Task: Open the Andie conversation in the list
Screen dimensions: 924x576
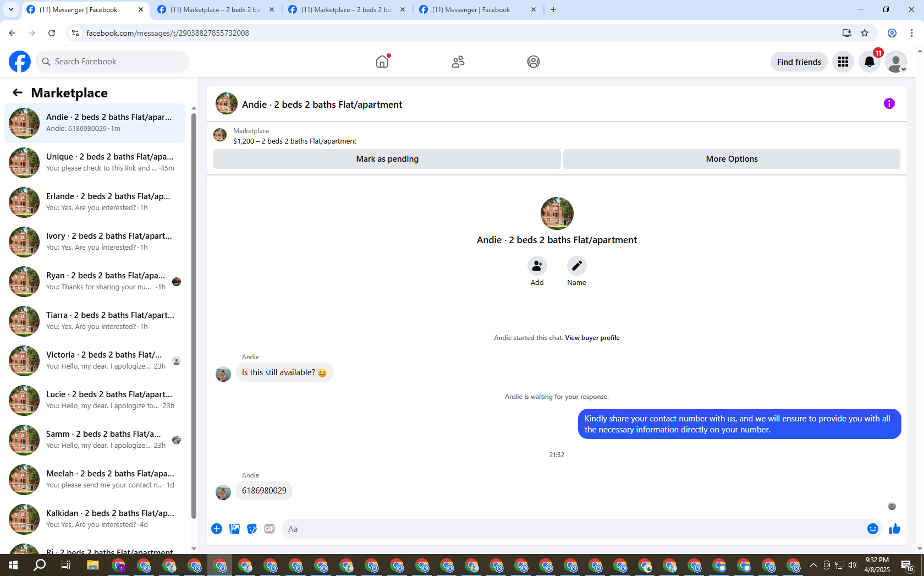Action: [95, 123]
